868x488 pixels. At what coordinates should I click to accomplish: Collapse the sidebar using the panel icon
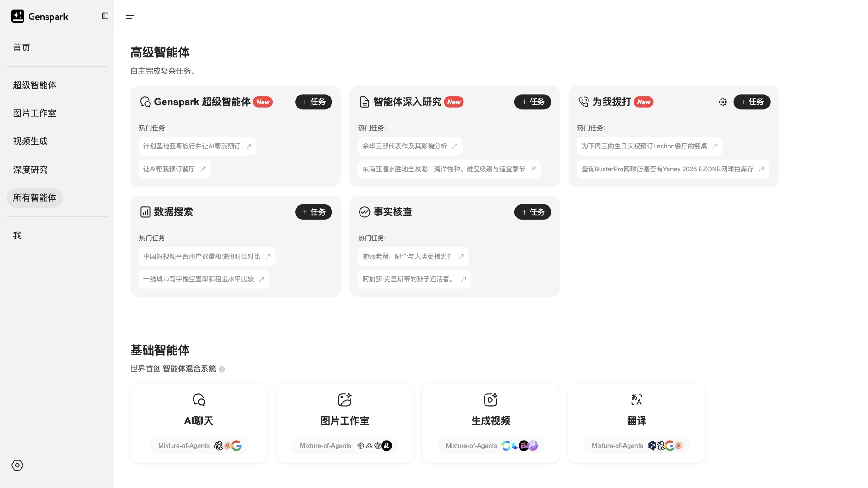[x=105, y=16]
